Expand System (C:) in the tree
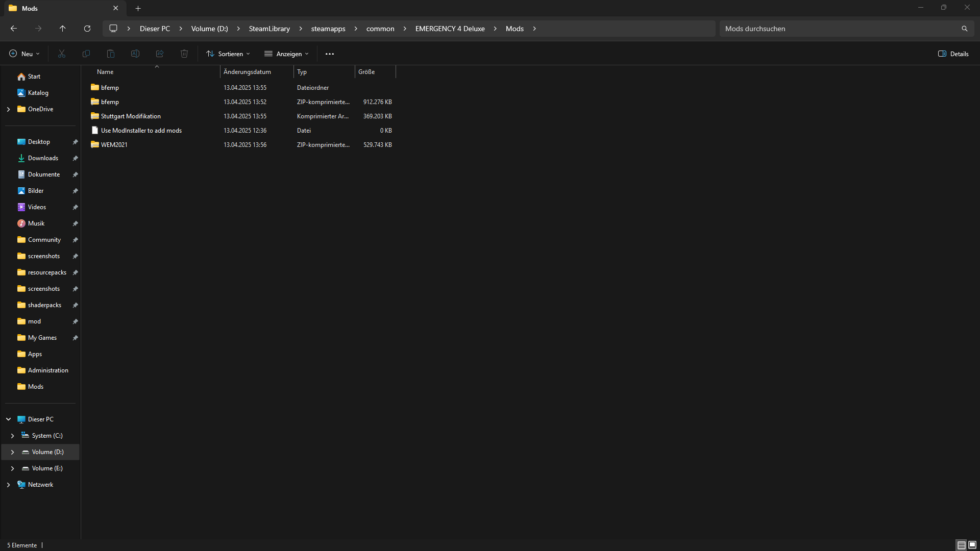 [x=12, y=436]
